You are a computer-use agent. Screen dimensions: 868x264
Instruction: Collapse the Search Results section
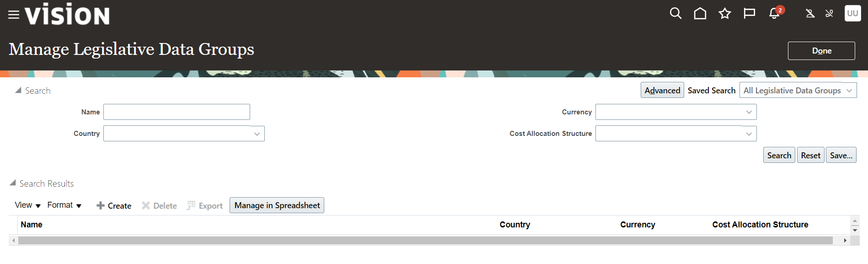point(13,183)
